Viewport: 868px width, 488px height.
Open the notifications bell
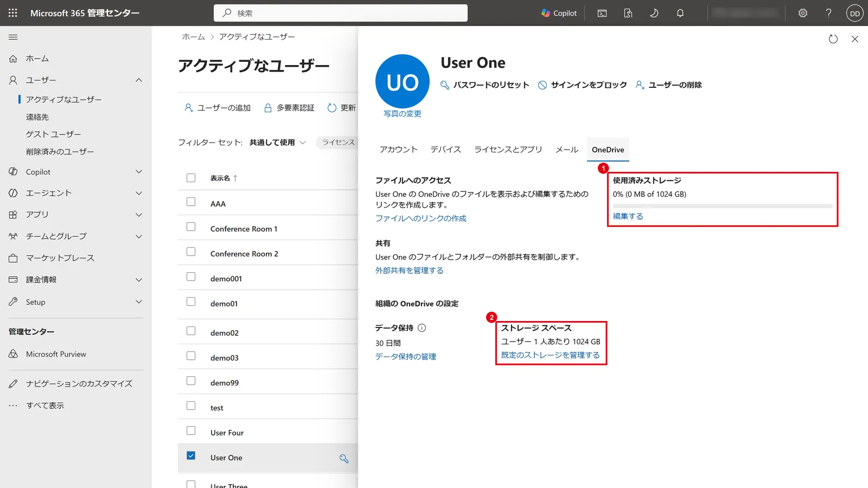tap(680, 13)
